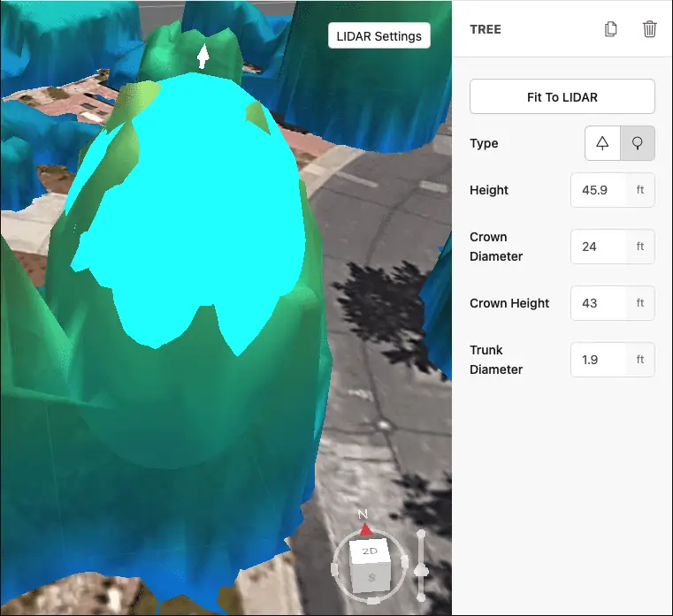Click the red north compass arrow
Viewport: 673px width, 616px height.
click(x=365, y=529)
